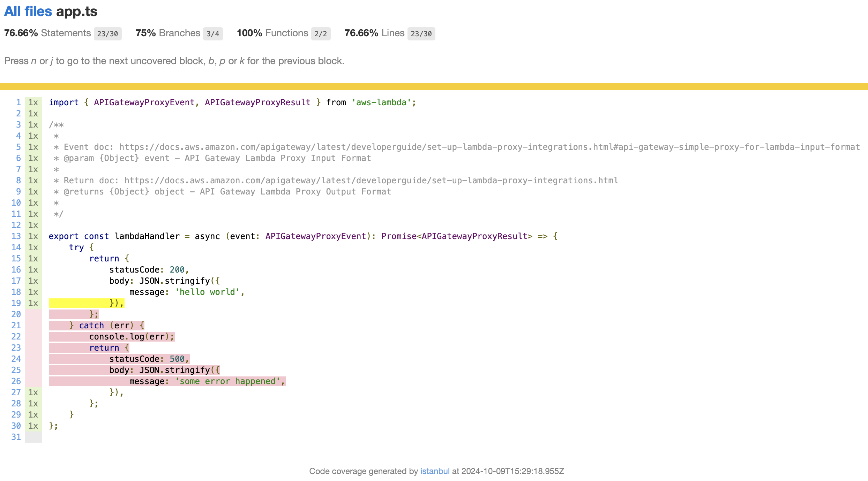Select the 76.66% Statements percentage
The height and width of the screenshot is (481, 868).
21,33
